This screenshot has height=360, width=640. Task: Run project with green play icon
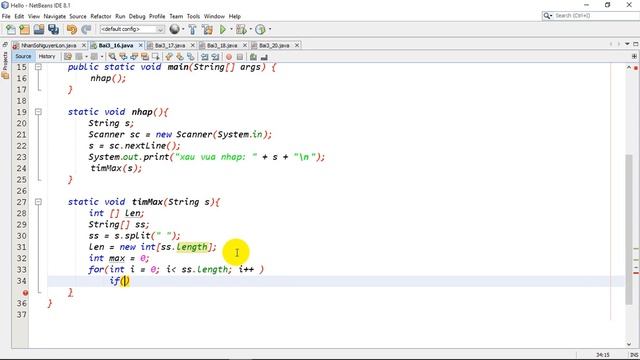click(223, 29)
